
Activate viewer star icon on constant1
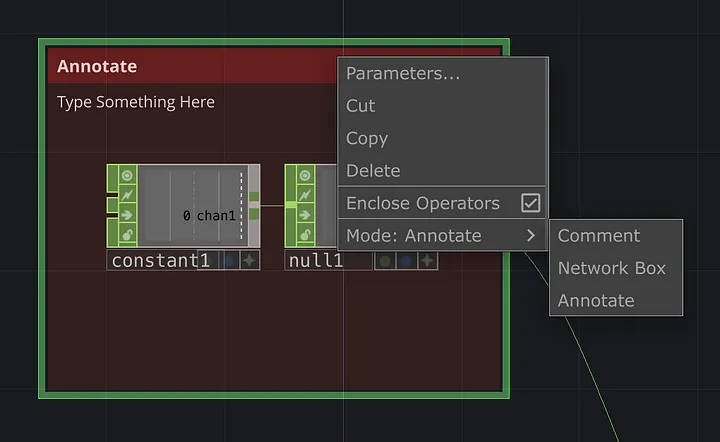[249, 261]
